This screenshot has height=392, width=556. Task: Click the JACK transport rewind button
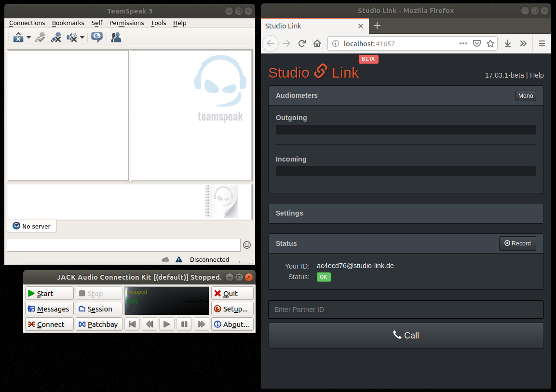(149, 324)
